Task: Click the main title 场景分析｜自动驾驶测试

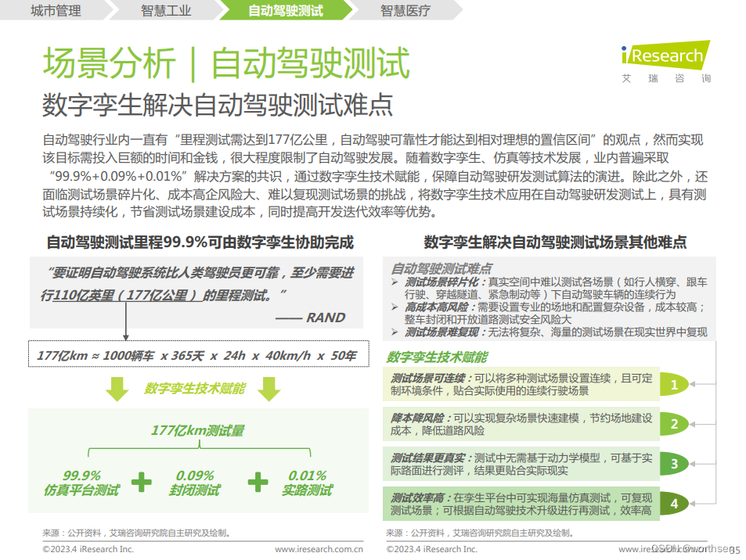Action: click(226, 63)
